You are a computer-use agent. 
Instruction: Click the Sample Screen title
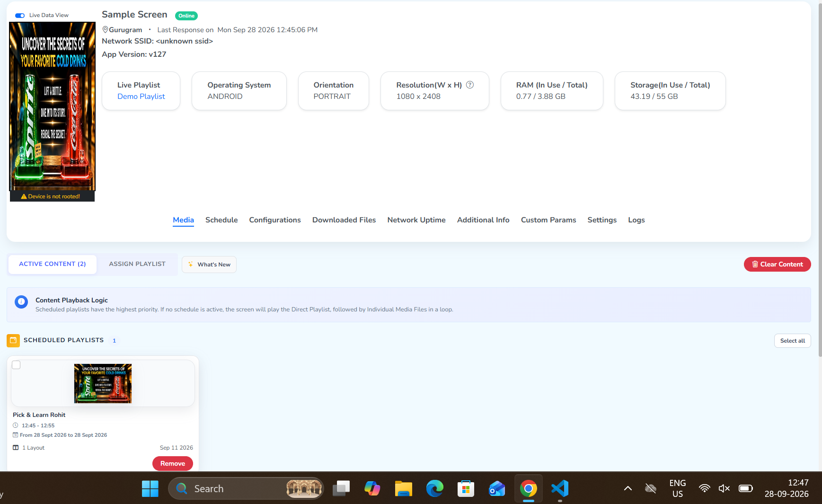134,15
